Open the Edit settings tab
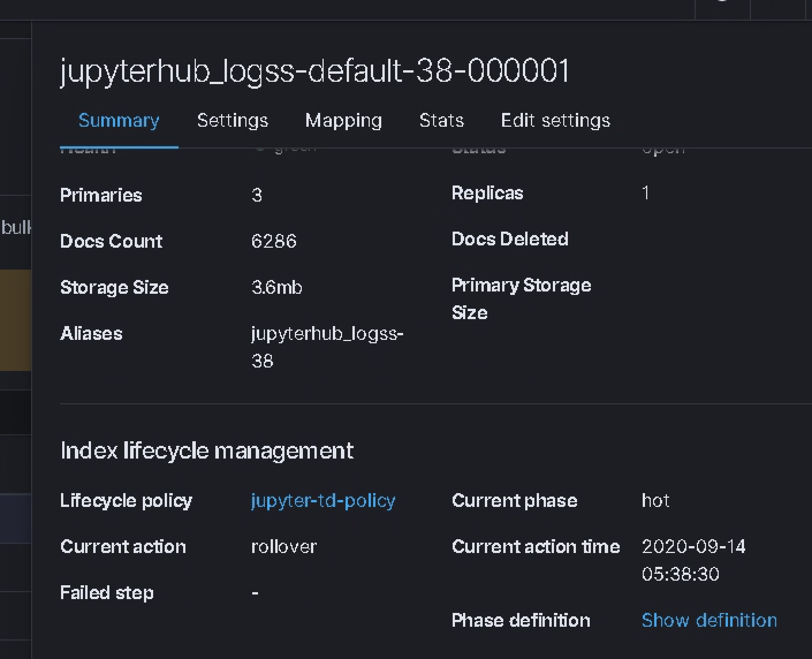 coord(555,120)
